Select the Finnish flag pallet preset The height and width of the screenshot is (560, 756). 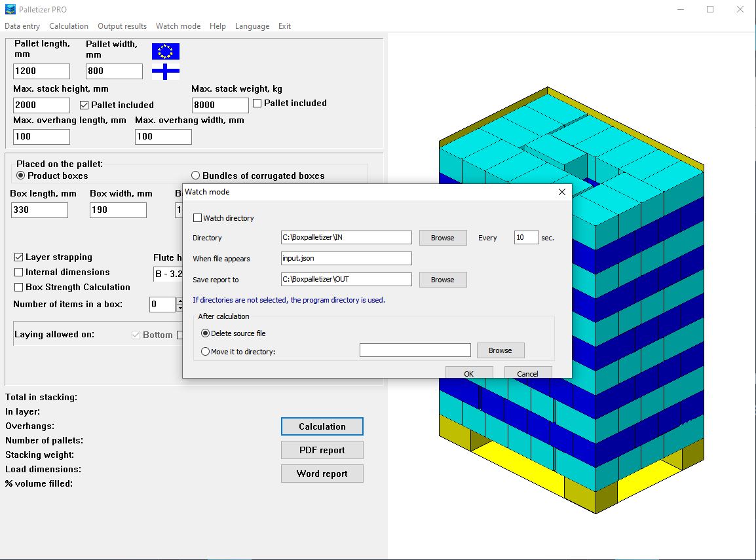[x=165, y=72]
